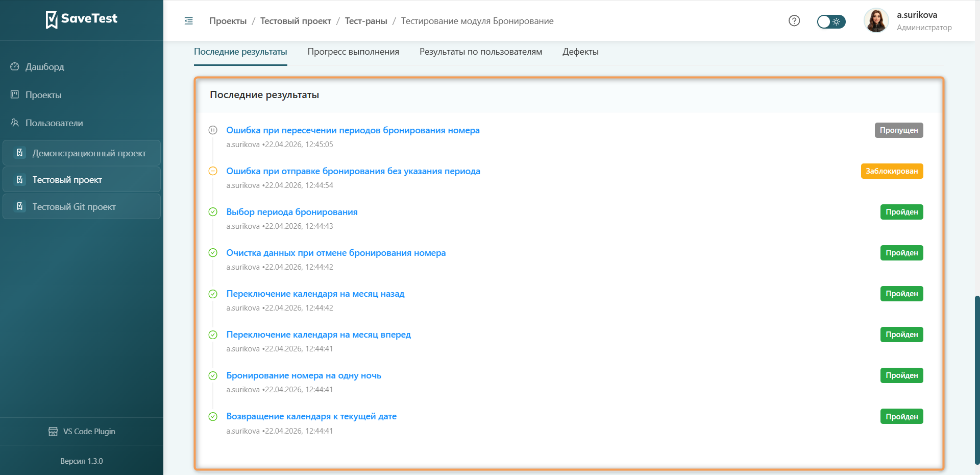Click the Проекты icon in sidebar

(15, 95)
